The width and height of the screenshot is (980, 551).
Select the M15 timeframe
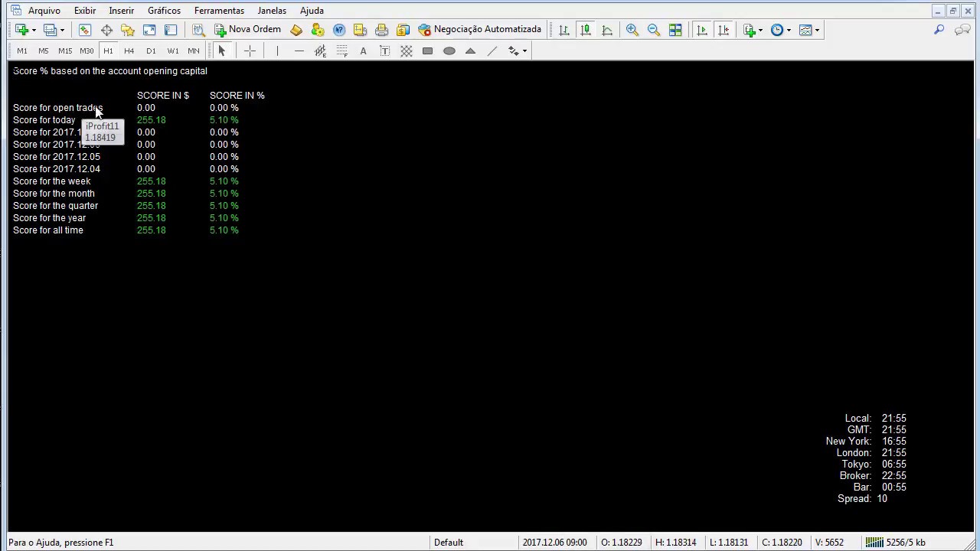click(x=65, y=51)
